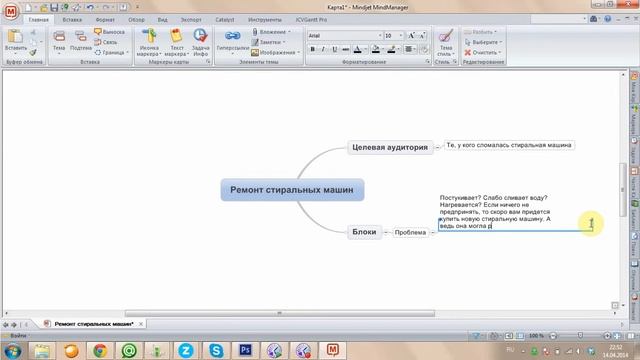Click the Skype icon in taskbar

[216, 350]
